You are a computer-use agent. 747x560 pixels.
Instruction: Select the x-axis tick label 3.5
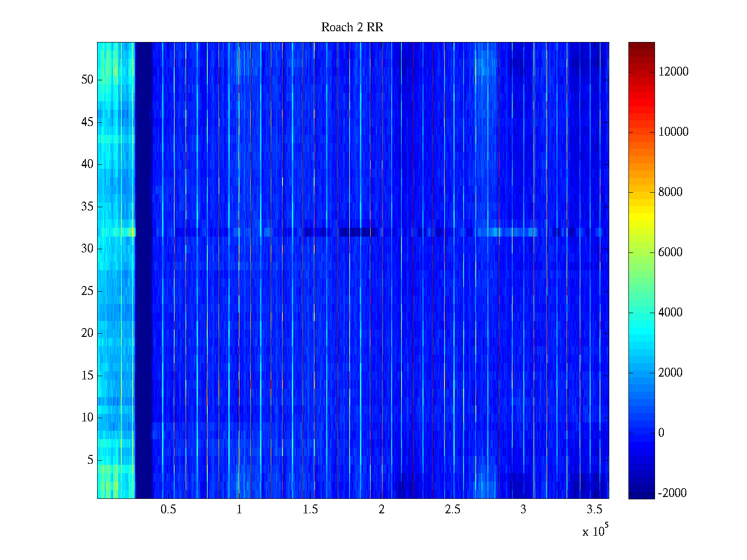(x=594, y=510)
